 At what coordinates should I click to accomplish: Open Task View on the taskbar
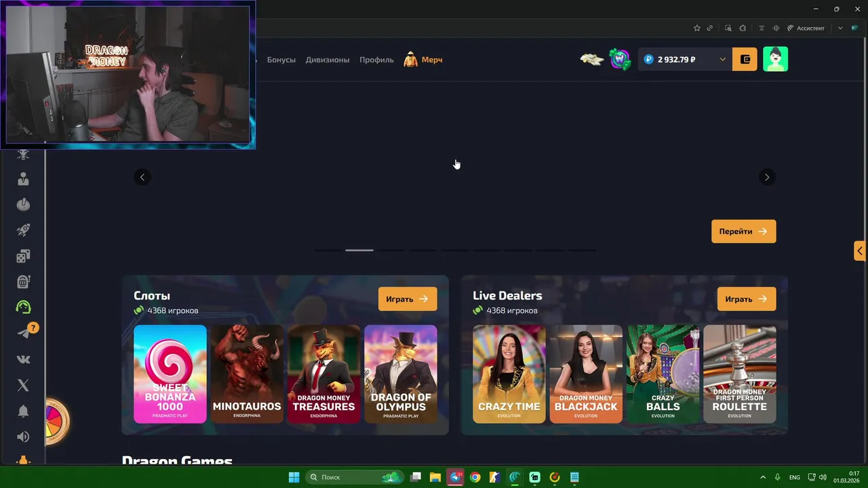tap(416, 477)
